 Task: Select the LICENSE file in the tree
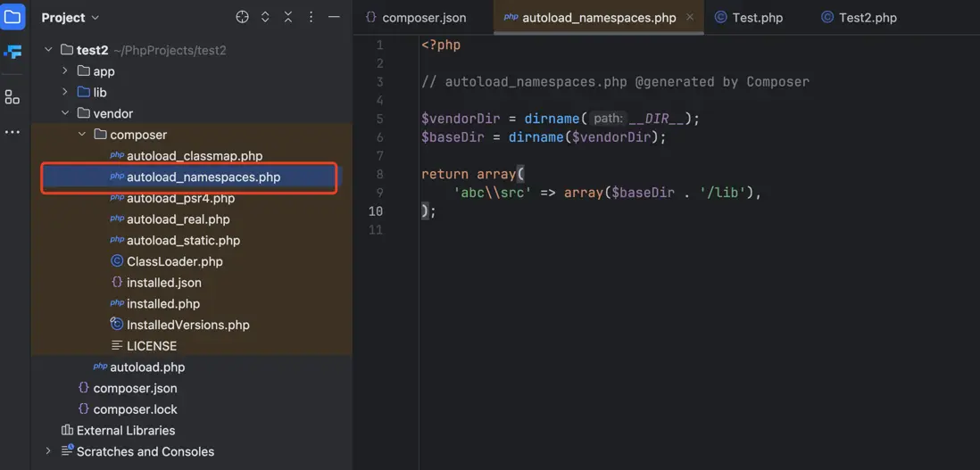click(152, 346)
